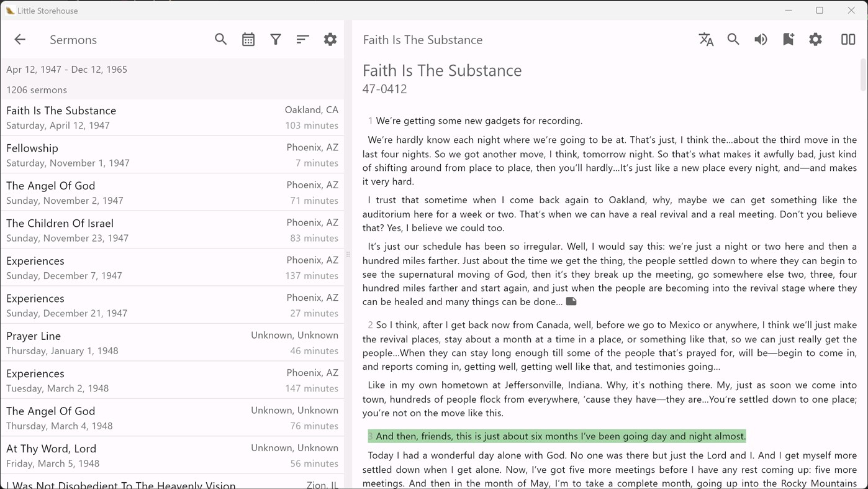Open 'Faith Is The Substance' sermon

172,117
